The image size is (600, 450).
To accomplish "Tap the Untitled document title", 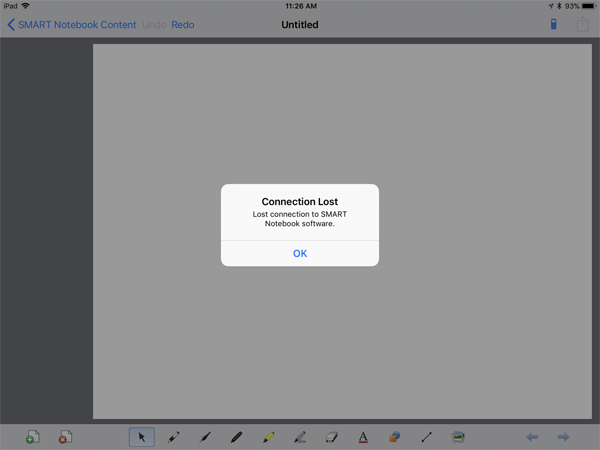I will [x=300, y=25].
